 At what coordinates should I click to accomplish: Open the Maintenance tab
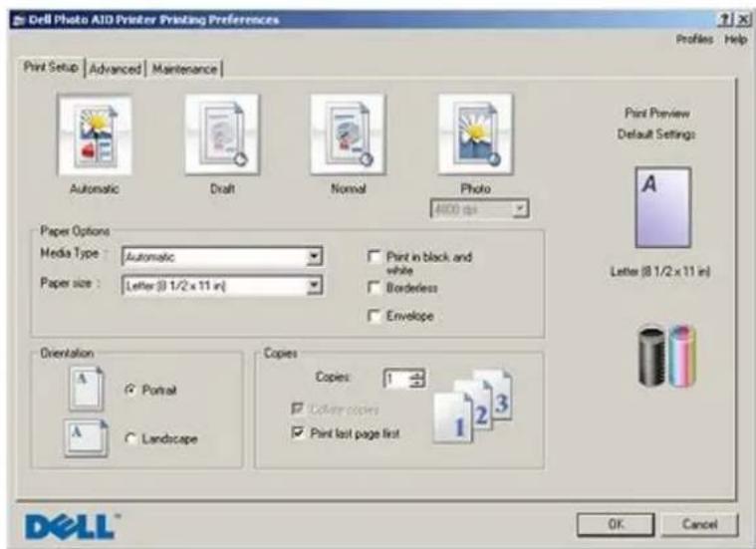coord(184,69)
